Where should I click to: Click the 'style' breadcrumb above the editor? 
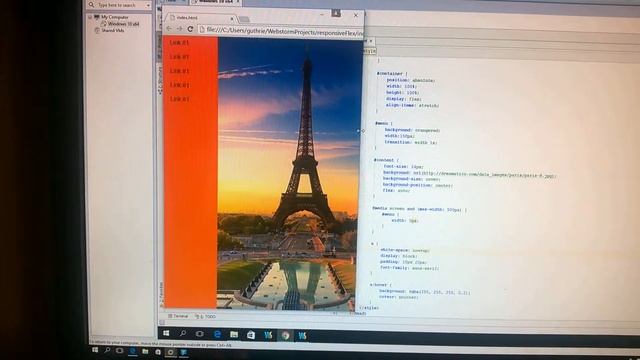[x=369, y=51]
